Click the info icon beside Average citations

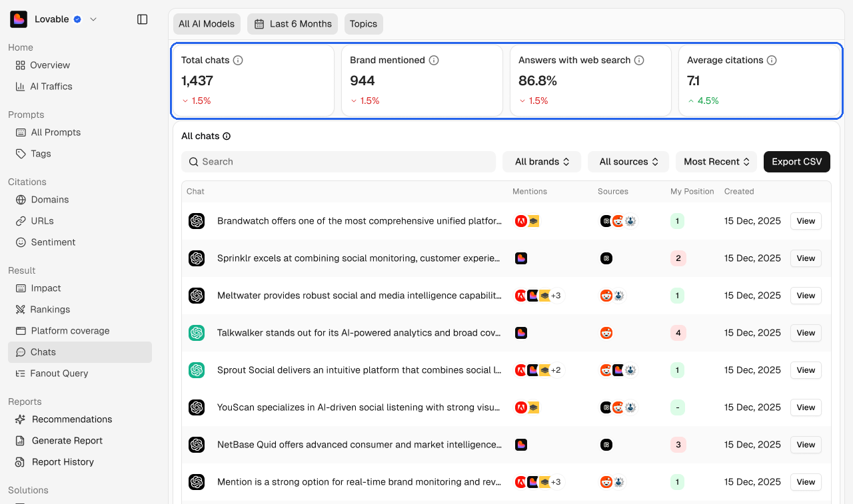coord(772,60)
